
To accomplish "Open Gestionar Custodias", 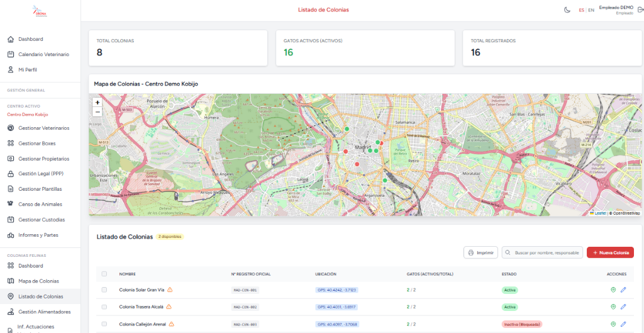I will [40, 220].
